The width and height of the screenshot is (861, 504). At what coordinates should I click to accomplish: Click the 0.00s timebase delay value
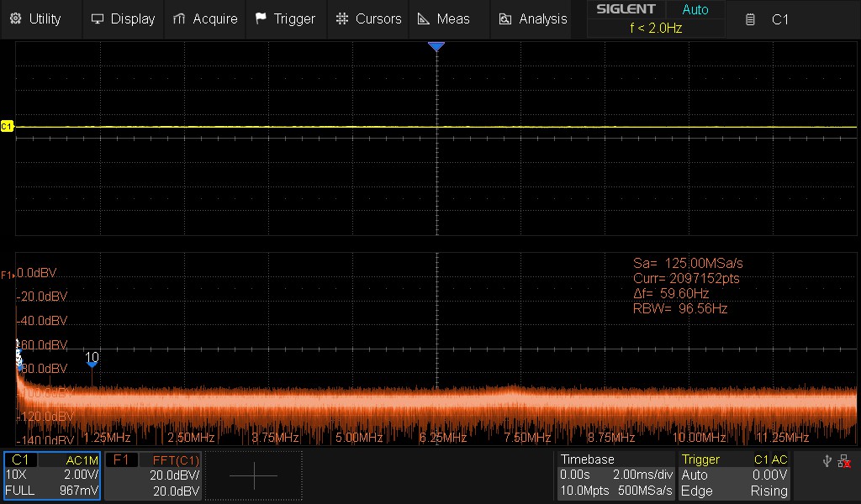575,475
